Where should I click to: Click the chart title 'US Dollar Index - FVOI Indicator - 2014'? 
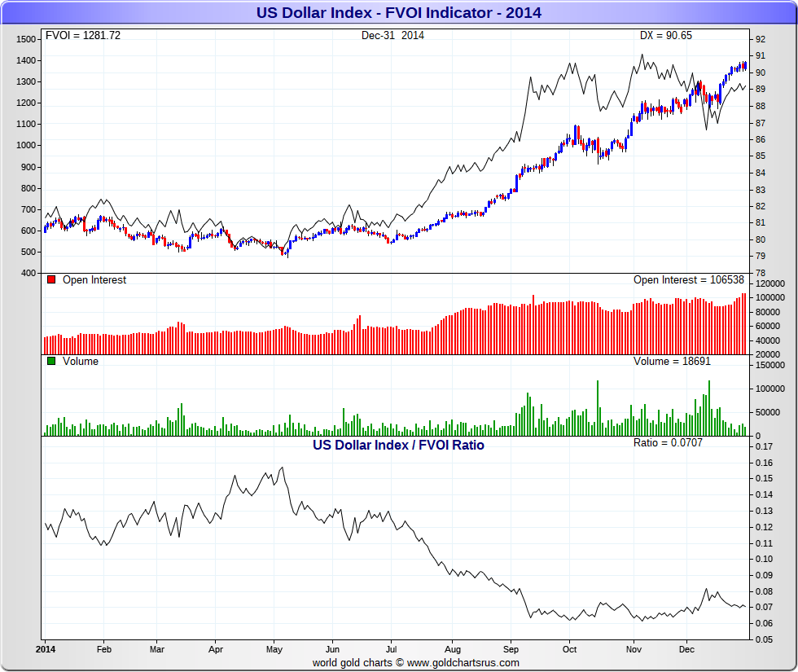(x=398, y=13)
